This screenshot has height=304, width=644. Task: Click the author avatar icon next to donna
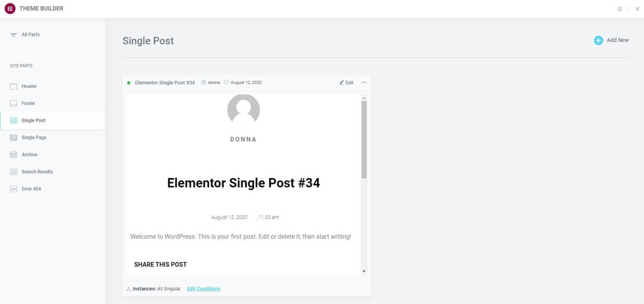point(203,82)
